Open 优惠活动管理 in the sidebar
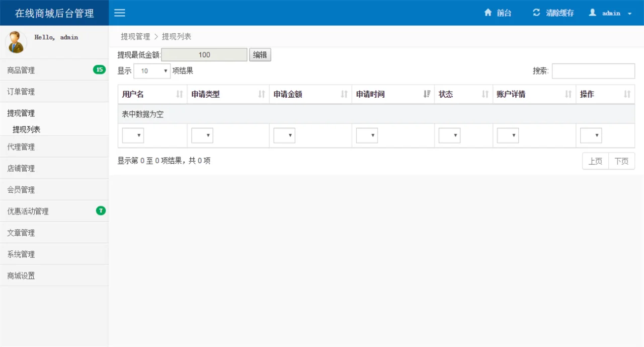This screenshot has height=347, width=644. 28,212
